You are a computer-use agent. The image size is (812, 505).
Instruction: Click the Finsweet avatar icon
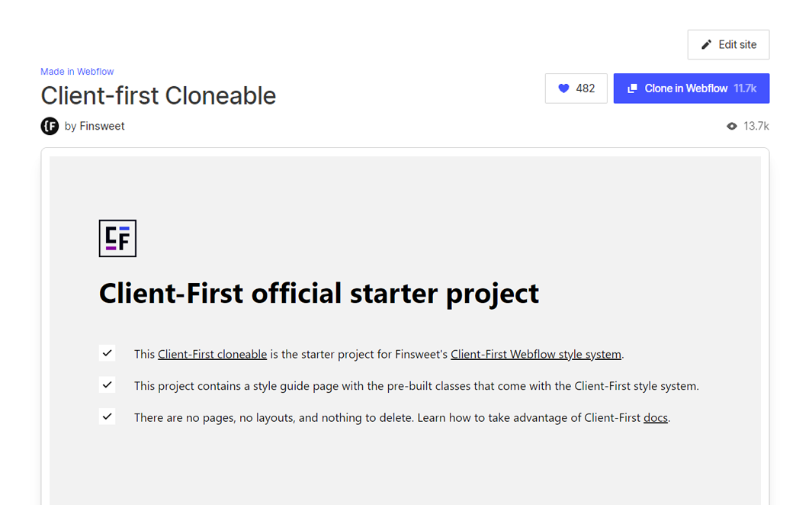(50, 126)
